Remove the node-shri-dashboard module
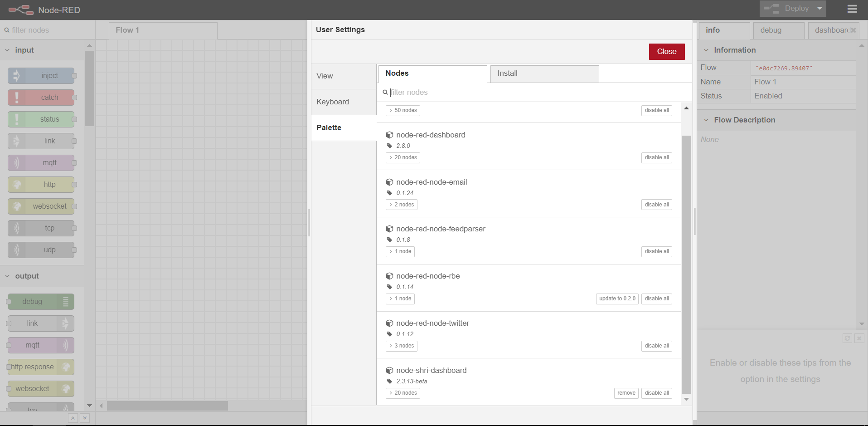Viewport: 868px width, 426px height. tap(626, 393)
